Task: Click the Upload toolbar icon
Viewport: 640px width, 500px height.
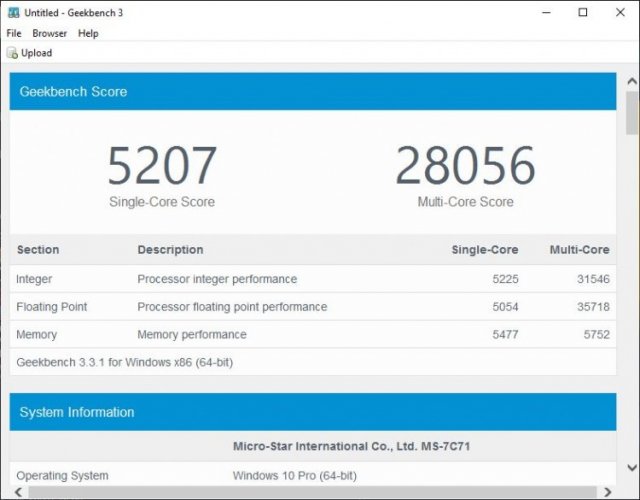Action: click(12, 53)
